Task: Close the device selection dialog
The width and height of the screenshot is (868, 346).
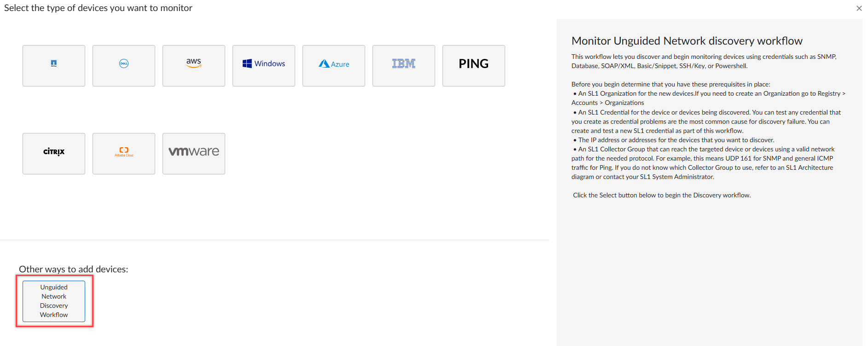Action: point(859,8)
